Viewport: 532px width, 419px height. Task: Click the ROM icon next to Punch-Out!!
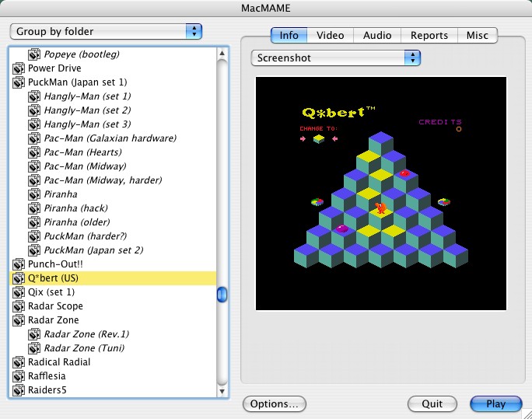point(19,264)
